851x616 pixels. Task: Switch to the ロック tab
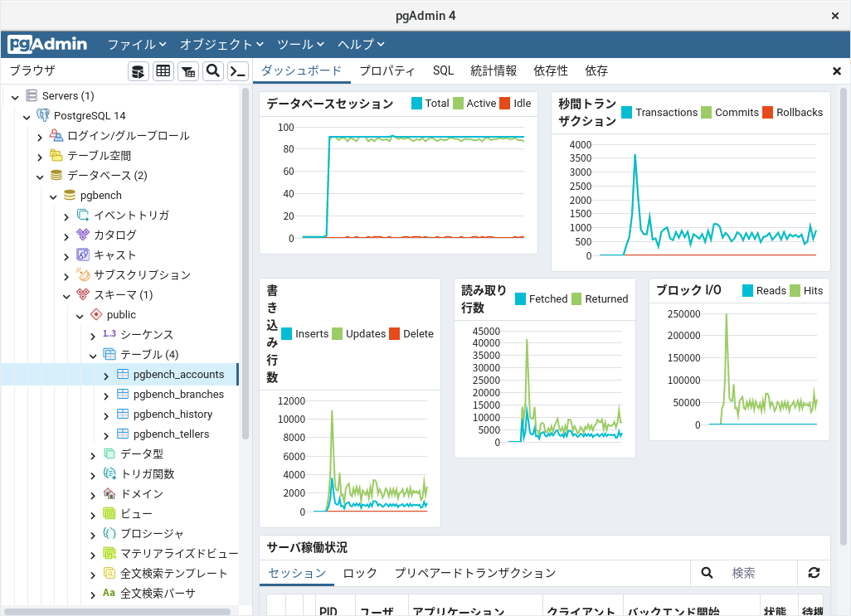pyautogui.click(x=360, y=573)
